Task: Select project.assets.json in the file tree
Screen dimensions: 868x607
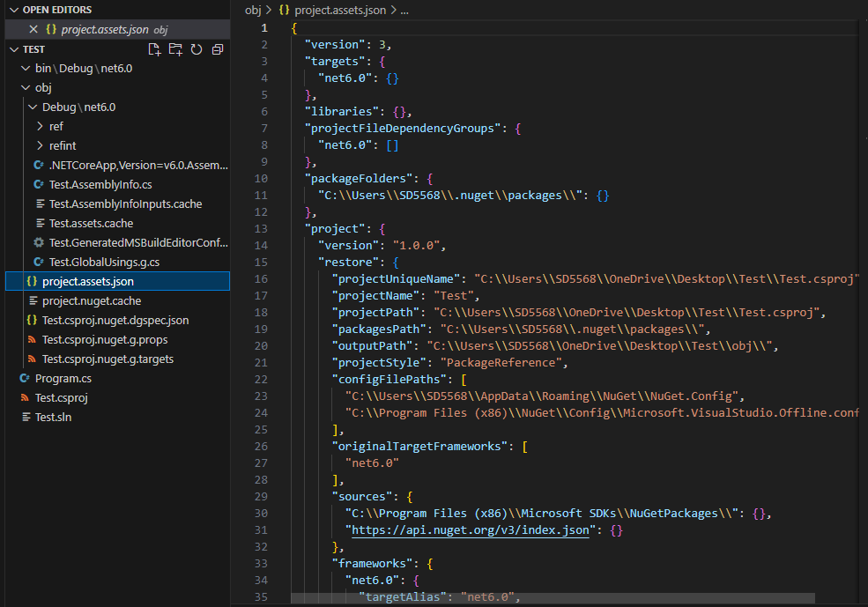Action: (x=117, y=281)
